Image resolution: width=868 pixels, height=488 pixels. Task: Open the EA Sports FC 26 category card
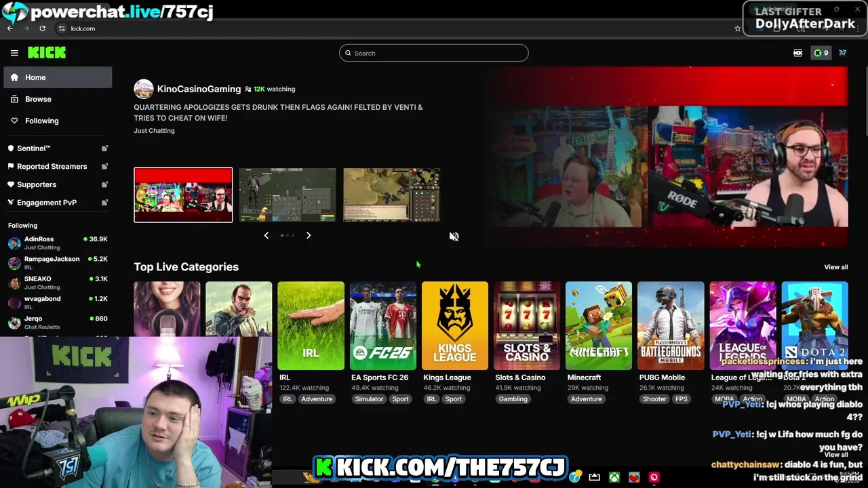click(x=382, y=326)
